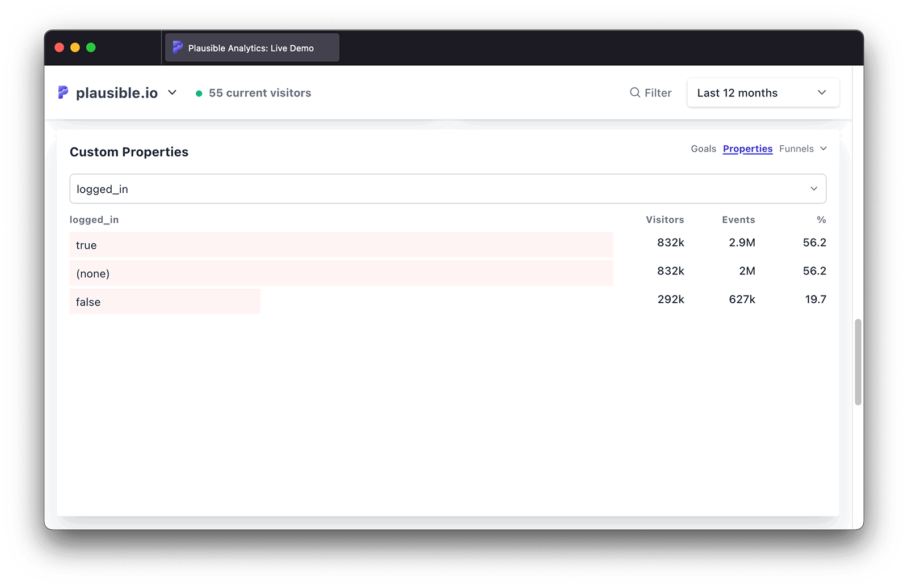Expand the plausible.io site switcher
The width and height of the screenshot is (908, 588).
tap(173, 92)
